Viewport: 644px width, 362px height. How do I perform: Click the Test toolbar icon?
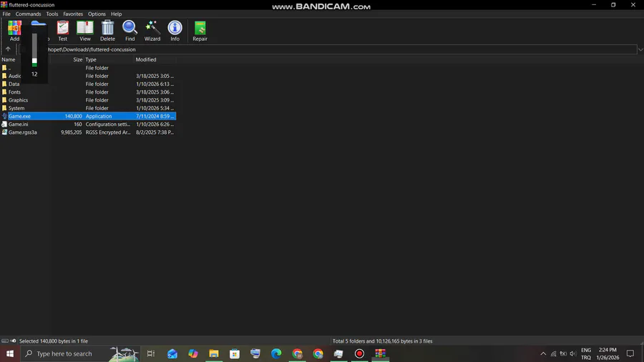pyautogui.click(x=62, y=31)
